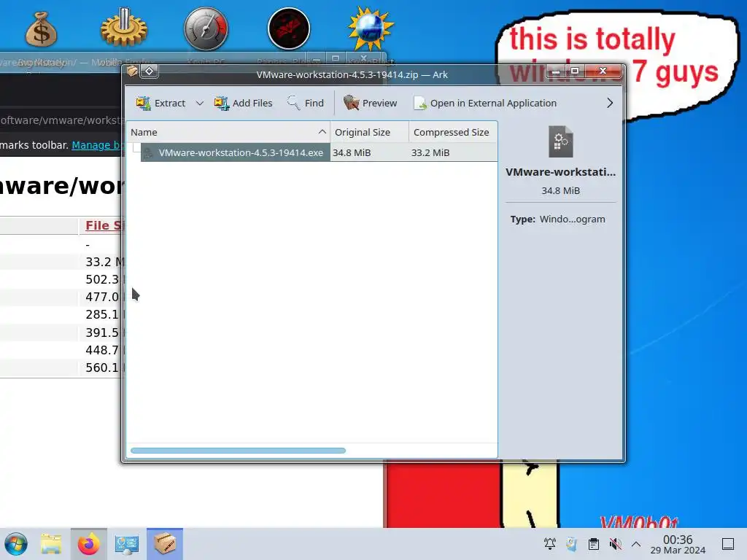
Task: Click the notifications bell tray icon
Action: pos(550,544)
